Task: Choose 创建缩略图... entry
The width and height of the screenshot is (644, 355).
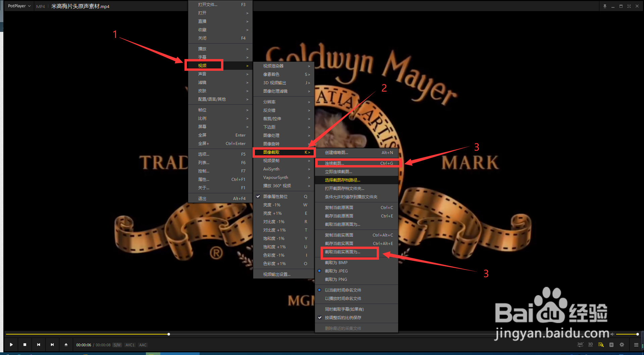Action: click(x=357, y=153)
